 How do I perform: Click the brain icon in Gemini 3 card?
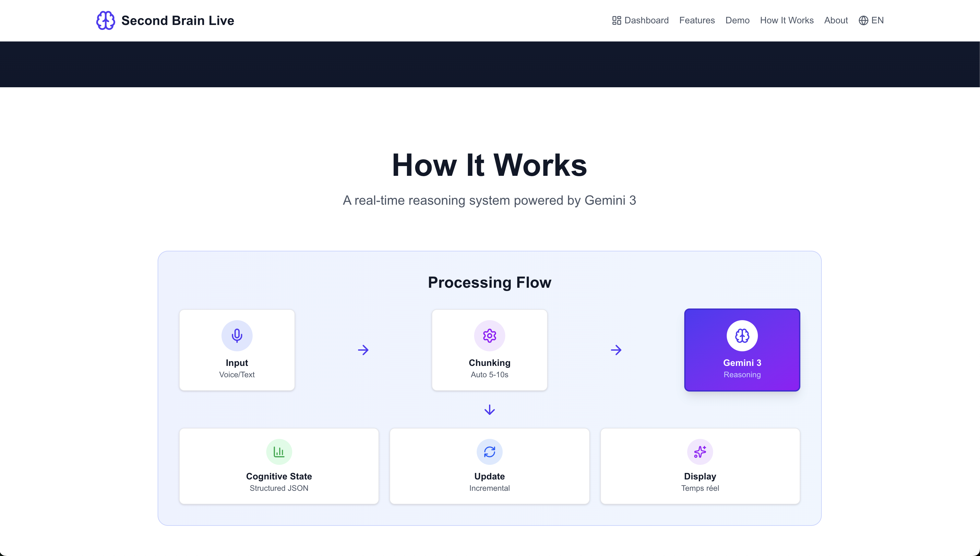click(742, 335)
